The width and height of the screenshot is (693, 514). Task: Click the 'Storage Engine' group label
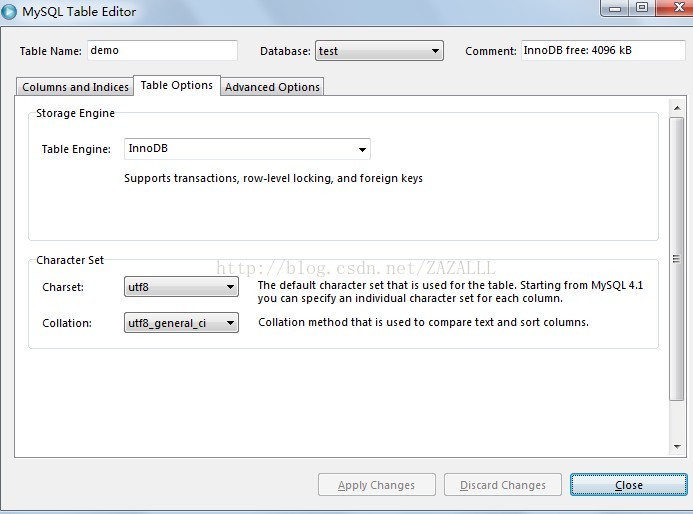75,113
